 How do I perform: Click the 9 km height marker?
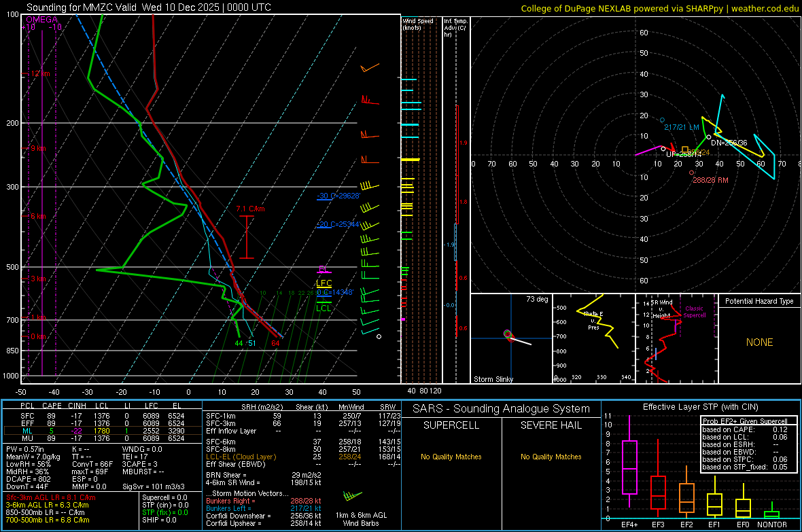coord(38,148)
